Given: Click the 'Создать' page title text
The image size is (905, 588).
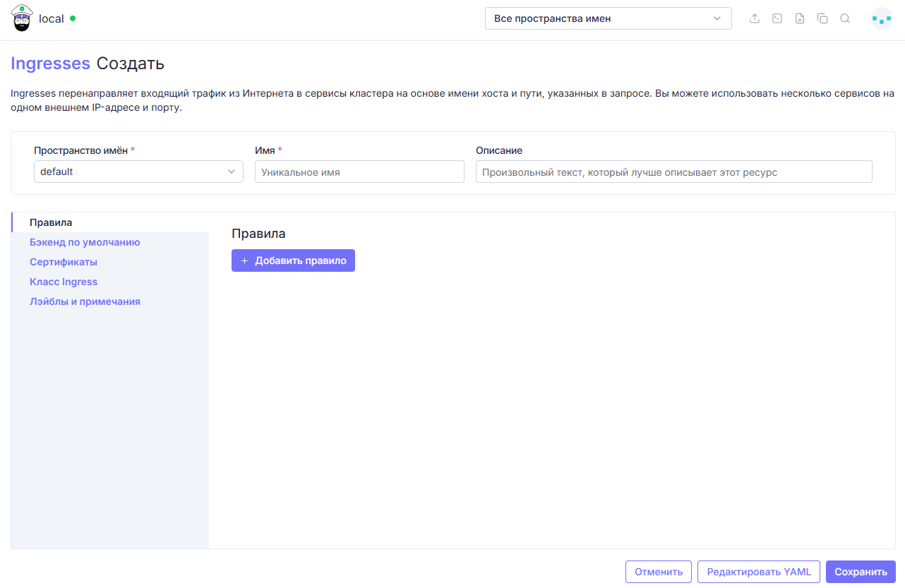Looking at the screenshot, I should (x=131, y=64).
